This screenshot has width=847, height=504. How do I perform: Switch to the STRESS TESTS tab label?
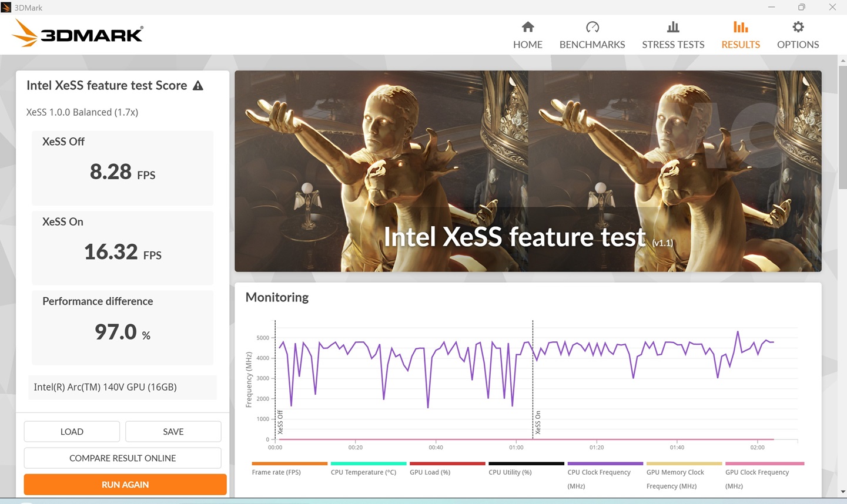(x=673, y=45)
